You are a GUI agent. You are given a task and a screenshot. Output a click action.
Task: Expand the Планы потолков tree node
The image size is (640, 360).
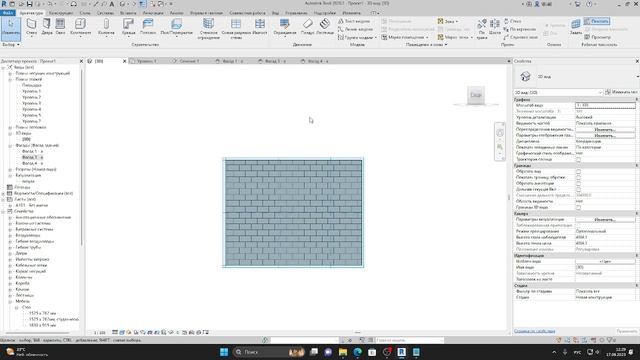(10, 127)
